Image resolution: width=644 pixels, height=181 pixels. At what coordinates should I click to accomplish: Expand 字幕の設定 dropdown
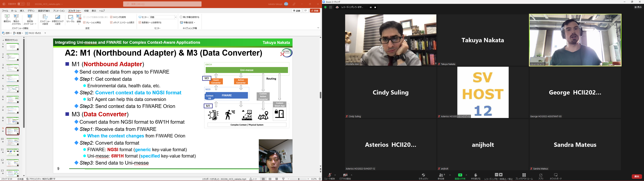188,22
